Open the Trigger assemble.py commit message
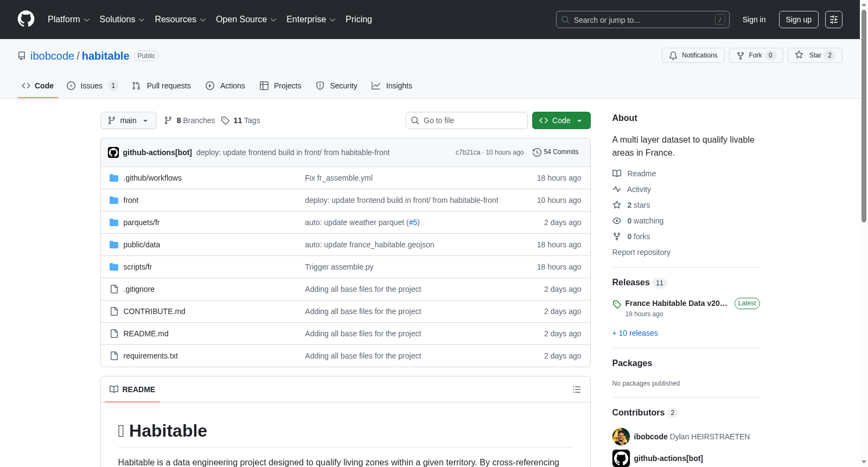This screenshot has width=868, height=467. (x=339, y=267)
